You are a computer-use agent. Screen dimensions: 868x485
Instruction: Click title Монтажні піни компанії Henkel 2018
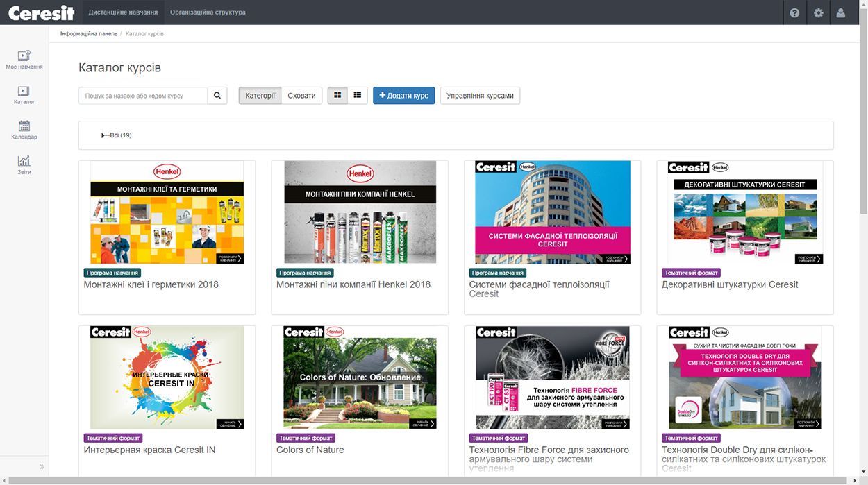coord(353,284)
